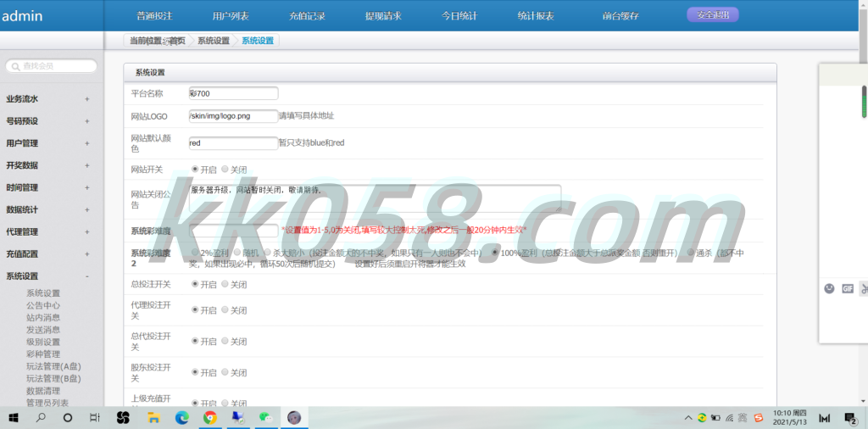Click the 系统彩难度 input field
The image size is (868, 429).
point(233,231)
